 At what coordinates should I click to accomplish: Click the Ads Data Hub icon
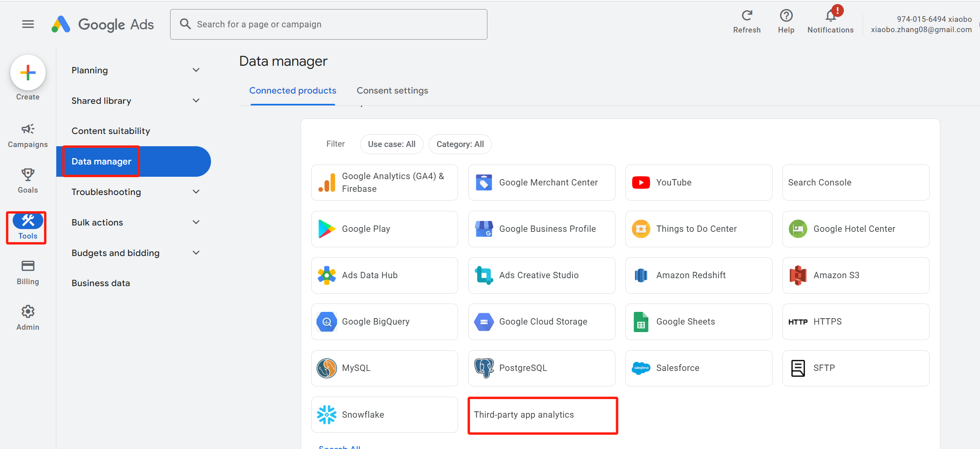[x=327, y=275]
